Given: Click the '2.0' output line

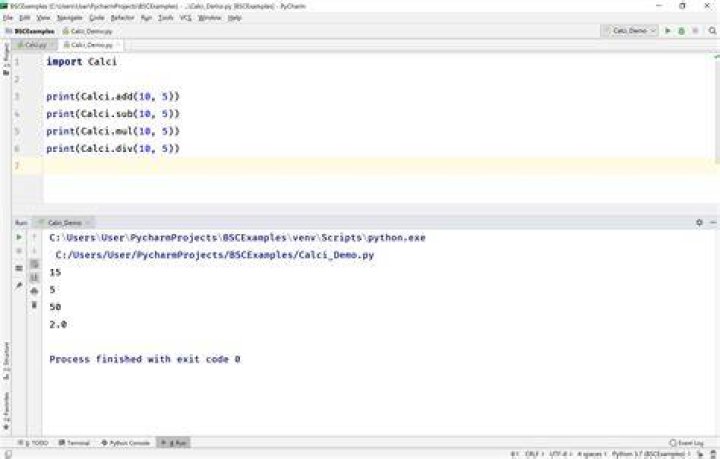Looking at the screenshot, I should (58, 324).
